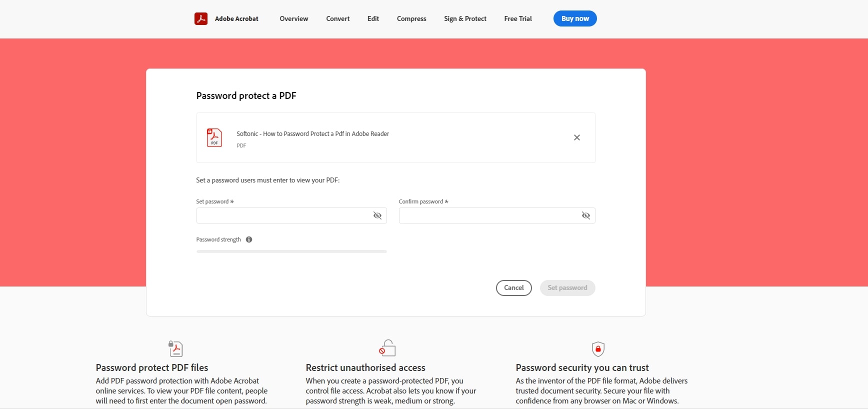Open the Edit menu item
This screenshot has width=868, height=412.
click(373, 18)
